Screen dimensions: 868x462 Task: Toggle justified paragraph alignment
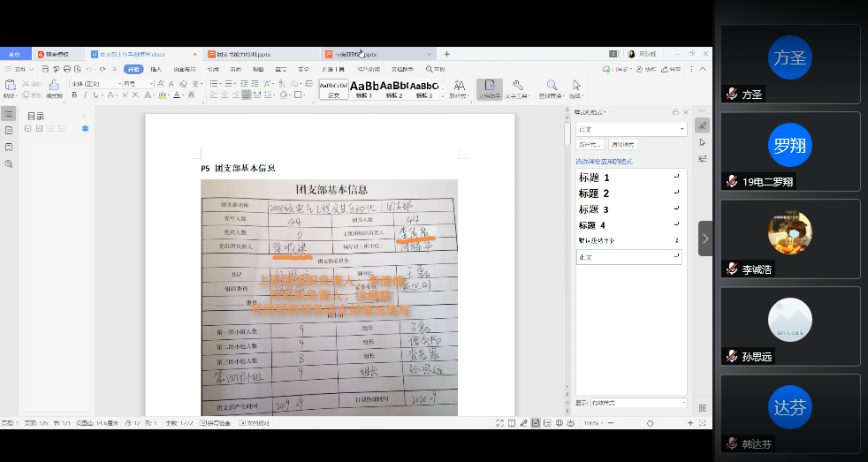[247, 95]
